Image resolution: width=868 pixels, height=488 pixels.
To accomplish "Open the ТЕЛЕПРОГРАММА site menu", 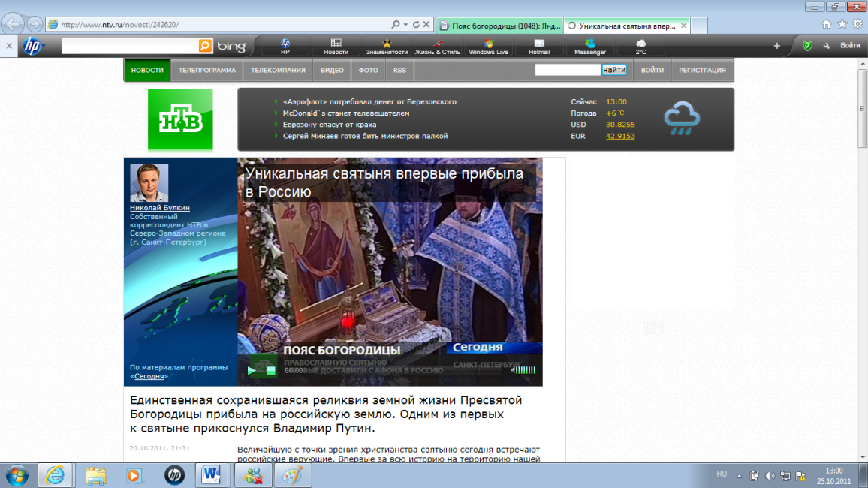I will (207, 71).
